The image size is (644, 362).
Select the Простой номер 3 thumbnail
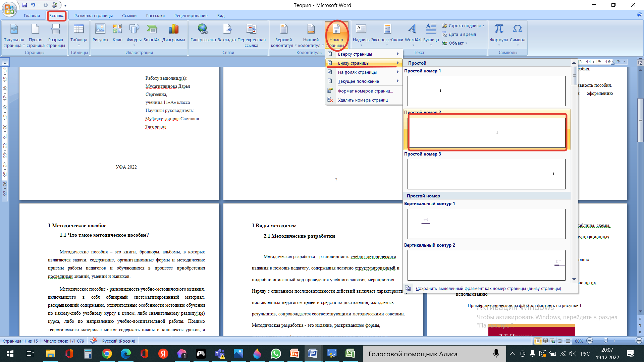(x=486, y=174)
